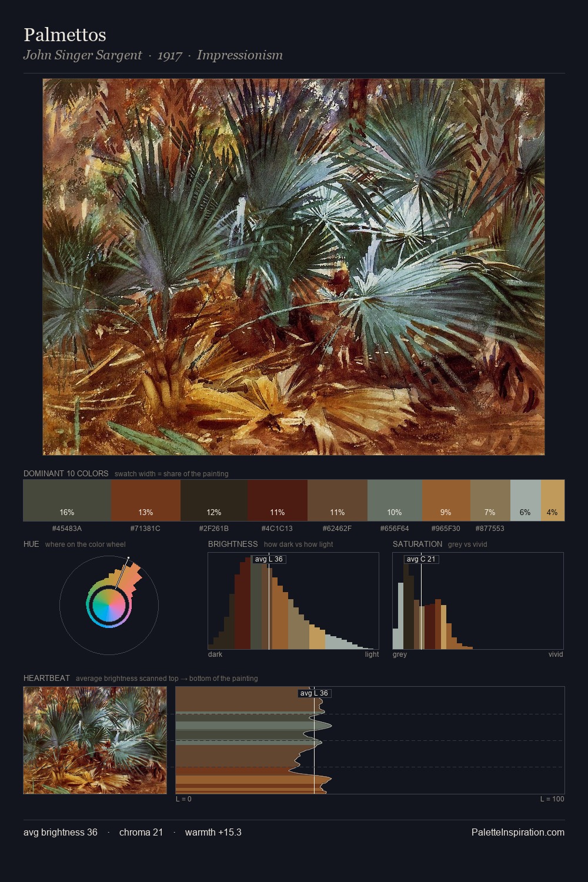Screen dimensions: 588x882
Task: Click the 'where on the color wheel' caption
Action: coord(85,544)
